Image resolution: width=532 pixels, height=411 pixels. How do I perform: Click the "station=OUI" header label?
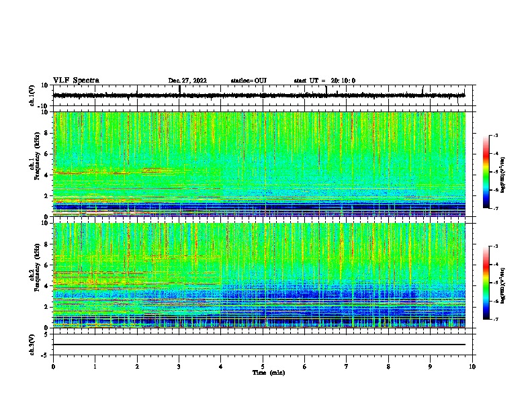click(x=249, y=81)
